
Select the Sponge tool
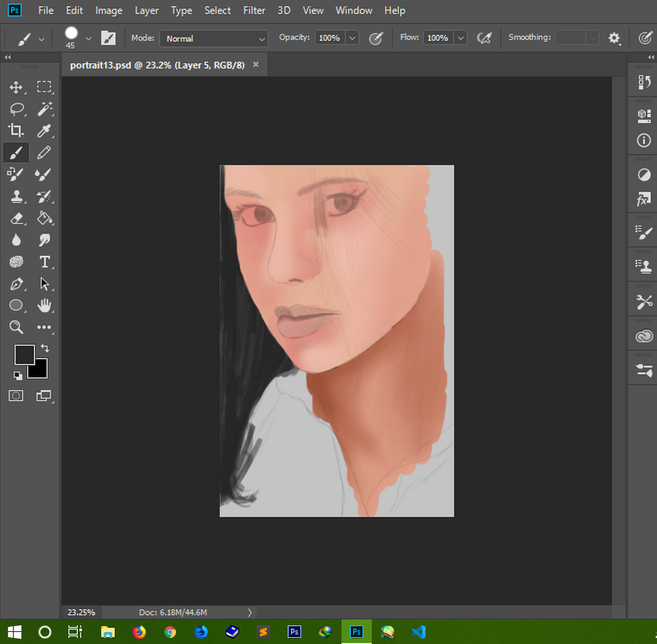click(16, 262)
